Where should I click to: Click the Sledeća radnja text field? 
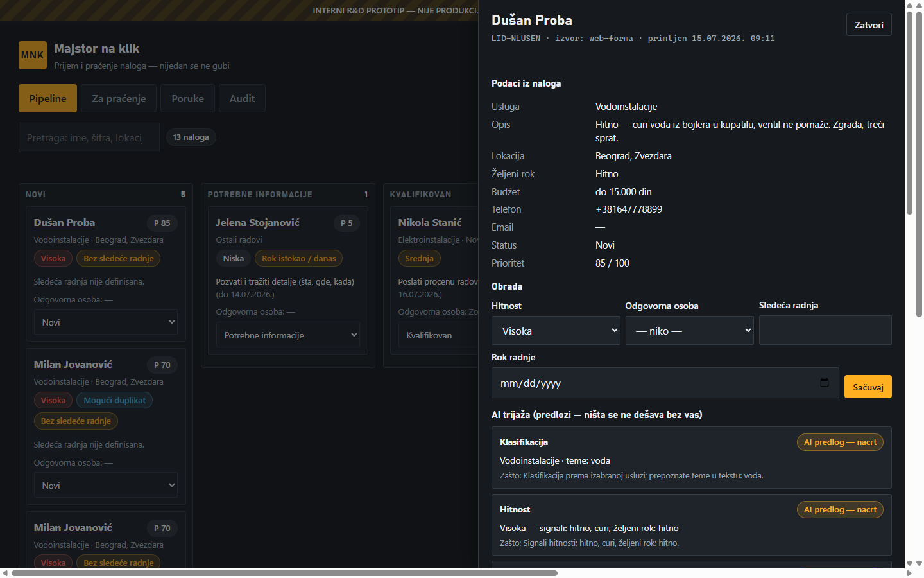click(x=825, y=330)
